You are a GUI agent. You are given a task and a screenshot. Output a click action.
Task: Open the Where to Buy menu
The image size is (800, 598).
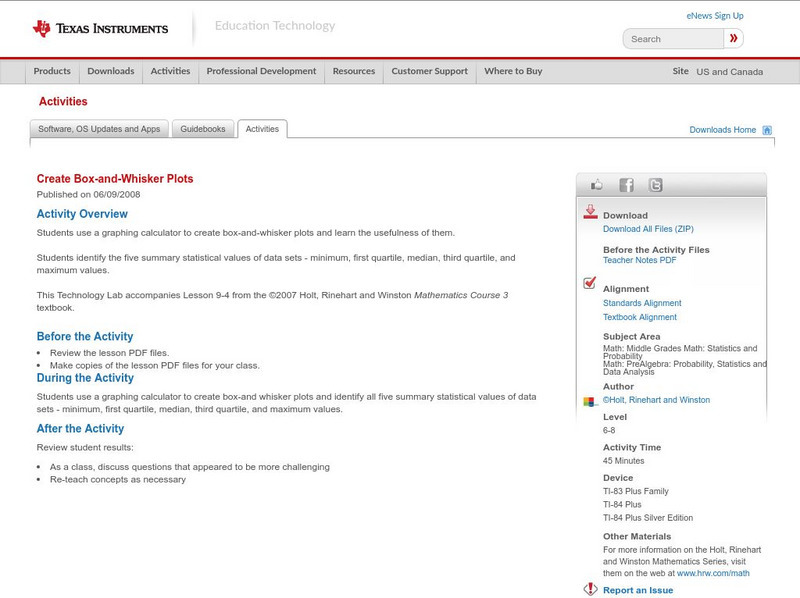click(513, 71)
